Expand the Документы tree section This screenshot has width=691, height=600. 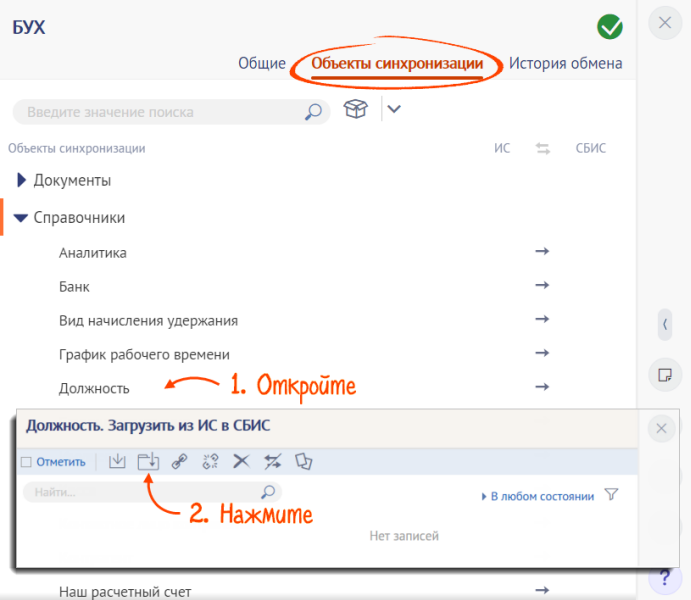[x=22, y=181]
